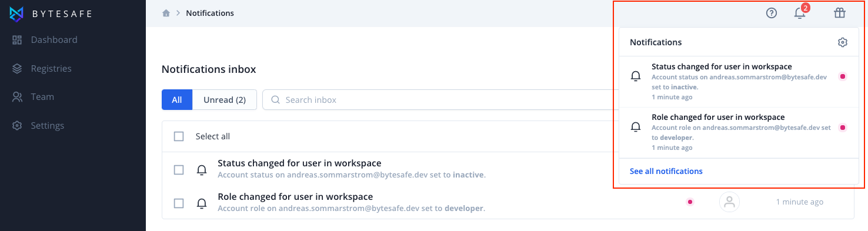This screenshot has height=231, width=868.
Task: Click '1 minute ago' in inbox Role changed row
Action: click(x=799, y=202)
